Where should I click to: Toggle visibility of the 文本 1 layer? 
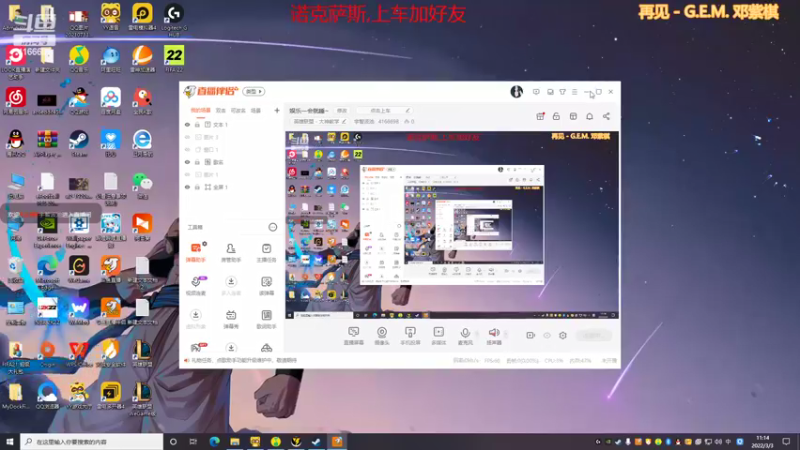[x=187, y=124]
